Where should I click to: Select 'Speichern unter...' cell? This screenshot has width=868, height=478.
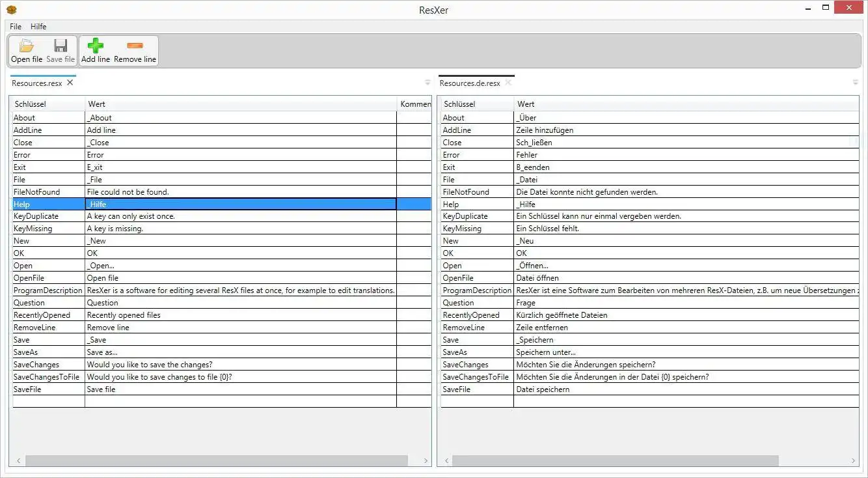tap(686, 352)
